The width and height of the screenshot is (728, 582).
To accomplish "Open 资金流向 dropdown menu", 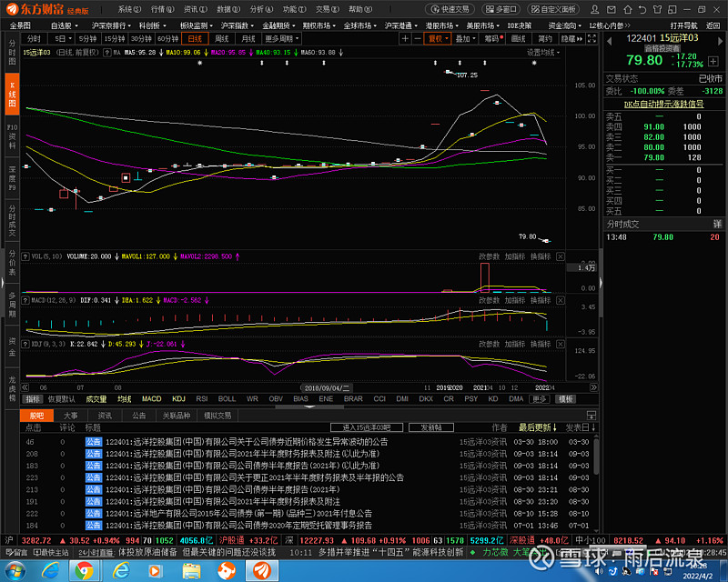I will (564, 25).
